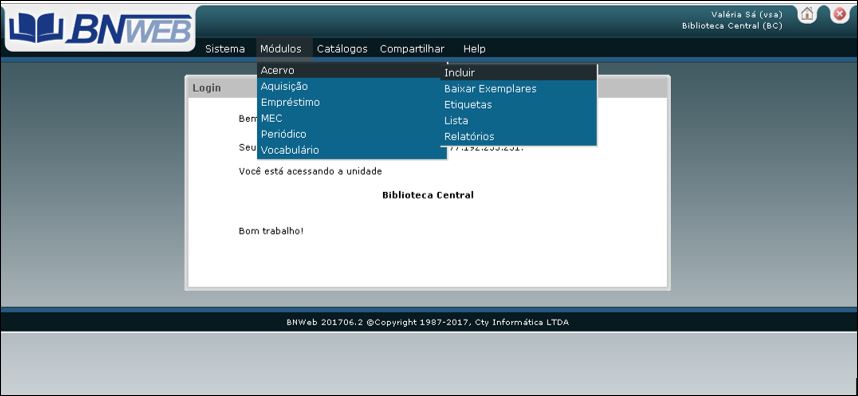Open the Sistema menu
The image size is (858, 396).
[x=225, y=49]
